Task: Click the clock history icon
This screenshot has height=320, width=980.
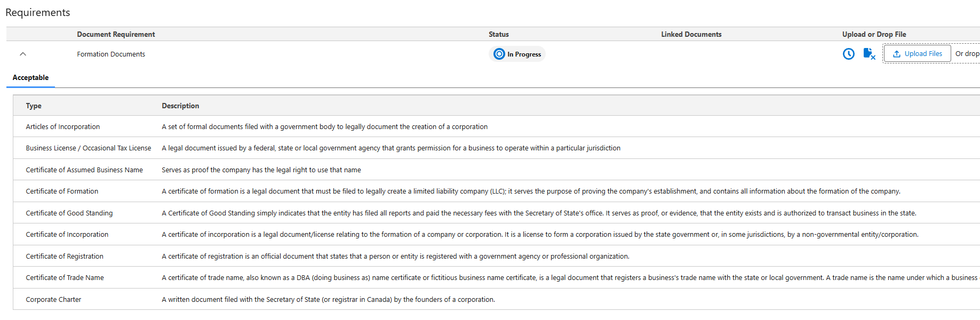Action: click(x=848, y=54)
